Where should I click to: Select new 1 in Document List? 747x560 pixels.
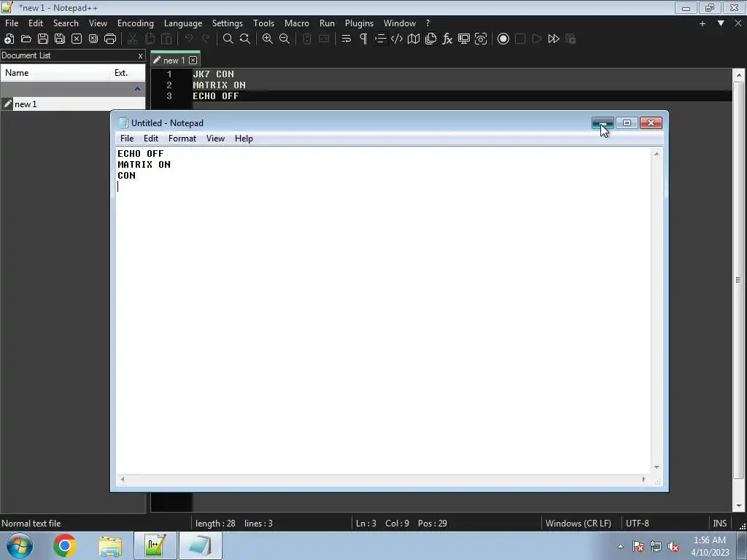coord(73,104)
